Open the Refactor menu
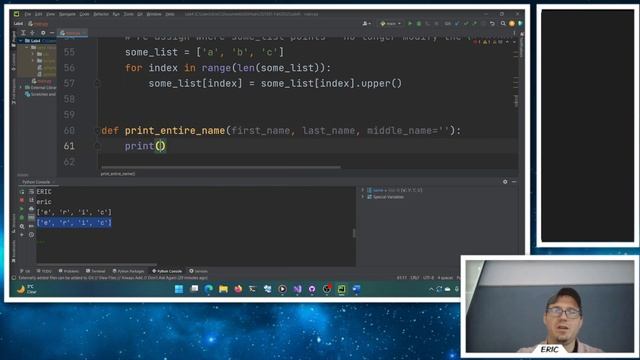This screenshot has height=360, width=640. pyautogui.click(x=101, y=14)
